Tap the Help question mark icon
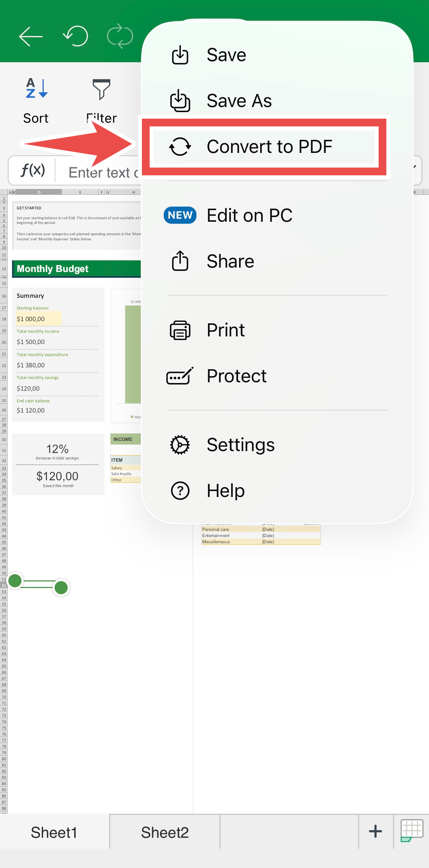This screenshot has width=429, height=868. pyautogui.click(x=180, y=490)
